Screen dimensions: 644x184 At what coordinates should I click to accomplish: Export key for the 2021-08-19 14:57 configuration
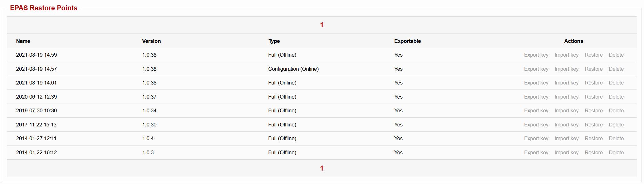(x=536, y=69)
